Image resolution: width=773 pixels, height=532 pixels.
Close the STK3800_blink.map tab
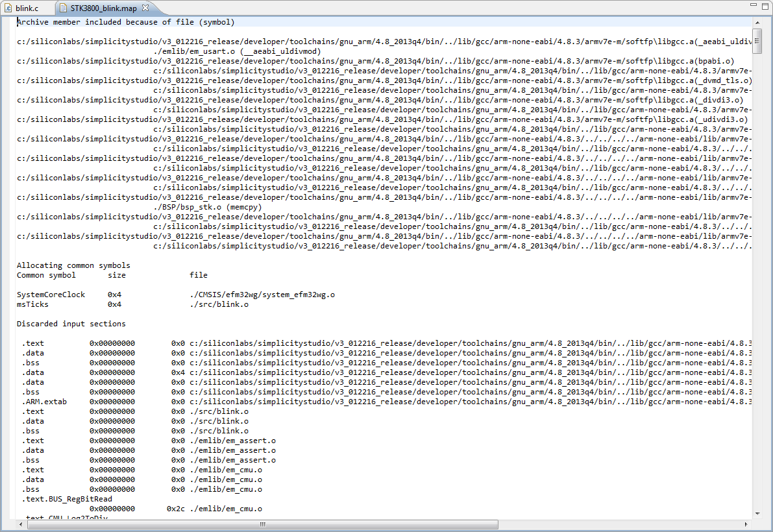[x=145, y=8]
